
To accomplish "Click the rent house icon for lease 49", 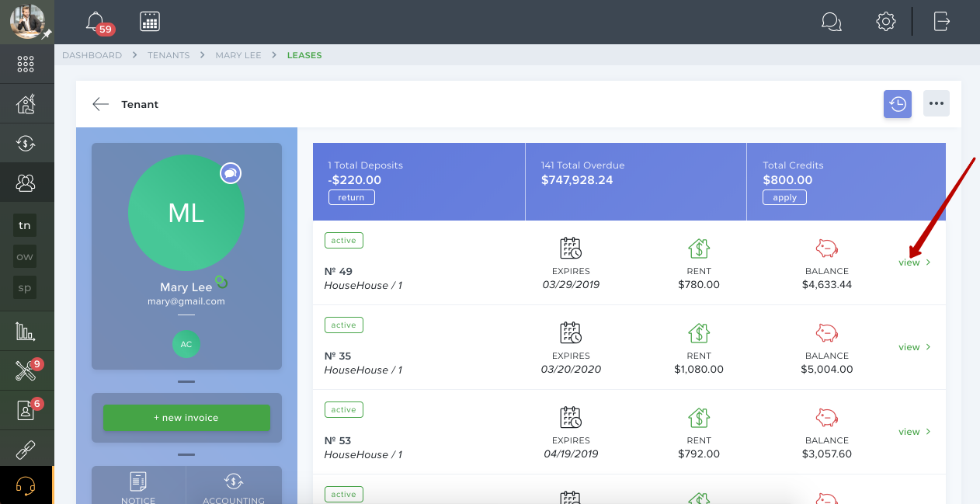I will pyautogui.click(x=699, y=249).
